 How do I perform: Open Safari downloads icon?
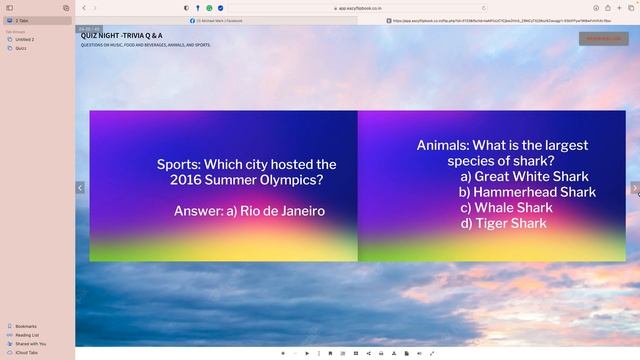pos(596,8)
